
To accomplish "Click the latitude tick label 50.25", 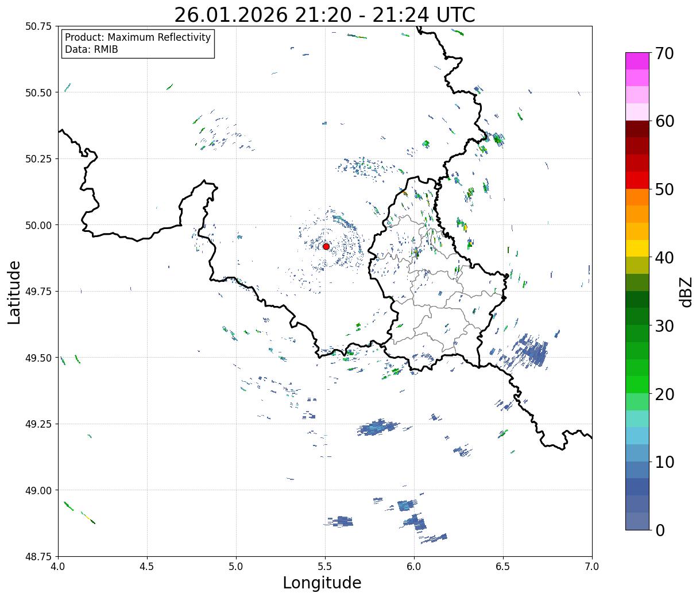I will (x=39, y=159).
